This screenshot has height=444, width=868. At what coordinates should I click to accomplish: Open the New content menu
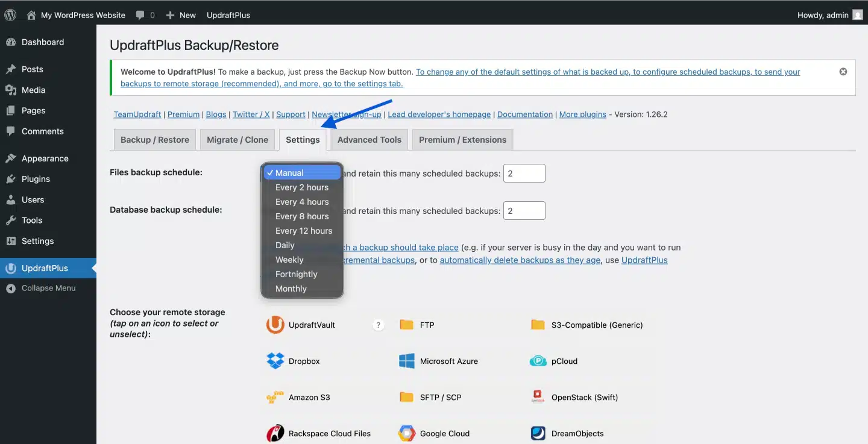pyautogui.click(x=181, y=15)
